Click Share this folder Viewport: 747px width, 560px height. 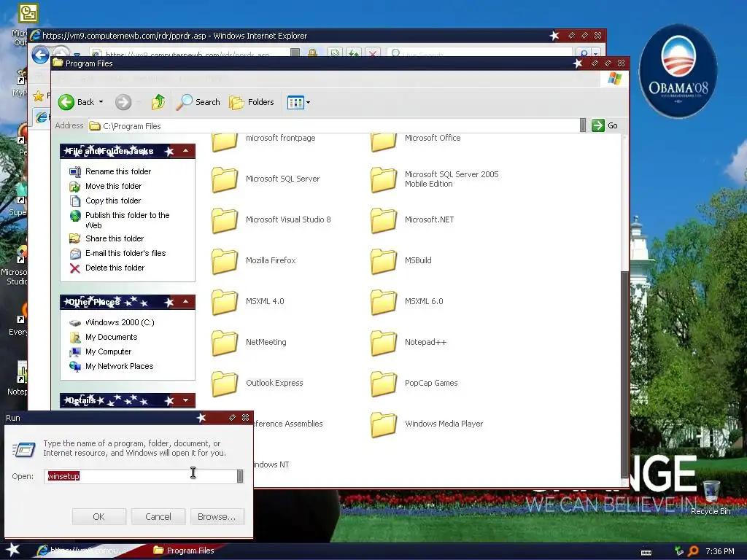click(115, 238)
